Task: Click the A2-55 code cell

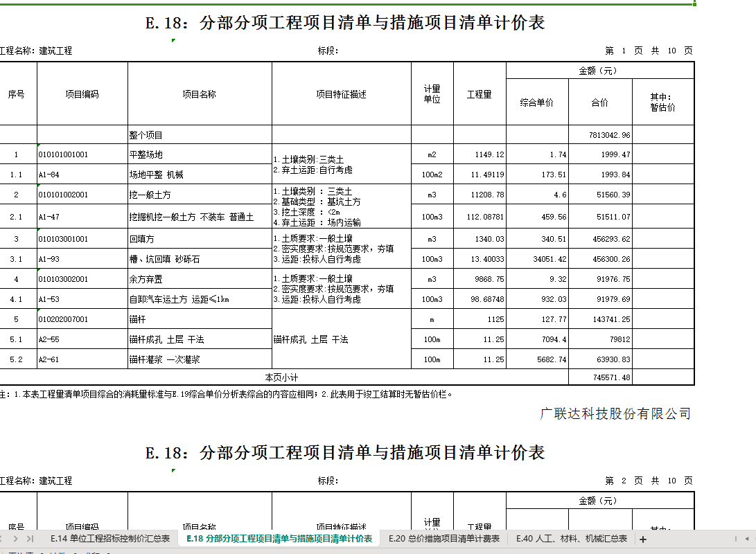Action: click(x=82, y=339)
